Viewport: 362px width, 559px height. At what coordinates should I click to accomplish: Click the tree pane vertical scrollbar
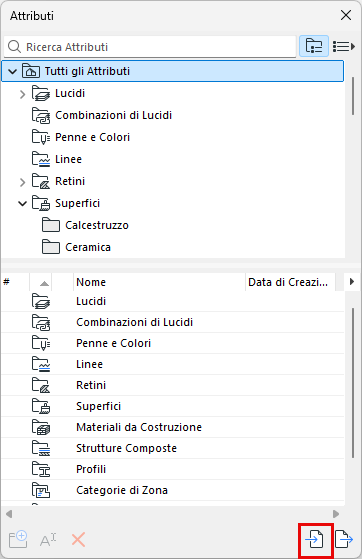coord(353,96)
